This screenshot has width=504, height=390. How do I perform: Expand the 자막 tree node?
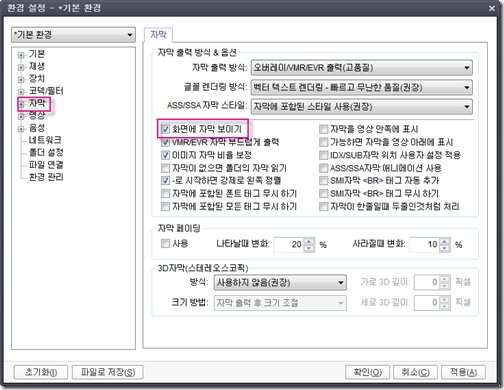tap(21, 104)
